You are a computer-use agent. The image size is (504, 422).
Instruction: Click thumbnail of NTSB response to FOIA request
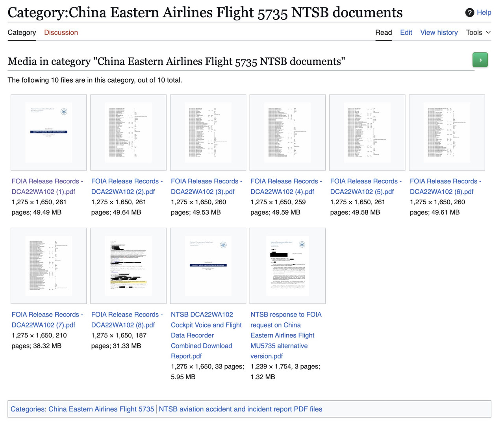point(287,266)
